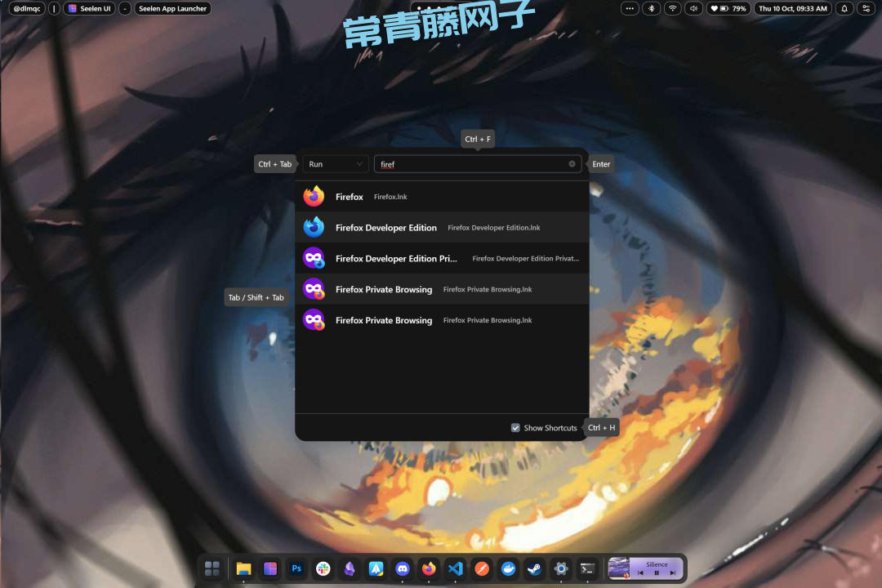This screenshot has width=882, height=588.
Task: Launch Slack from the dock
Action: click(323, 568)
